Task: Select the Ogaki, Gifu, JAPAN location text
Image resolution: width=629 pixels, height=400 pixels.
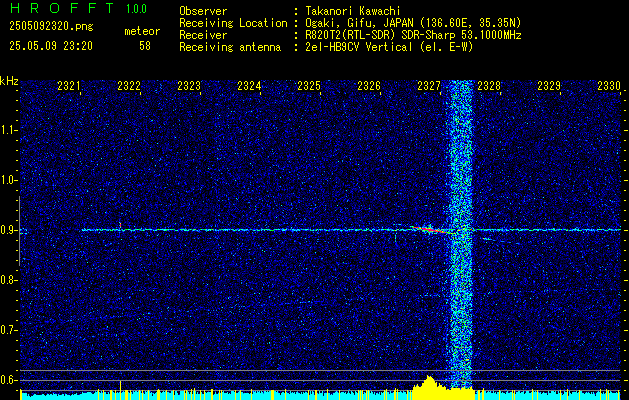Action: [x=413, y=23]
